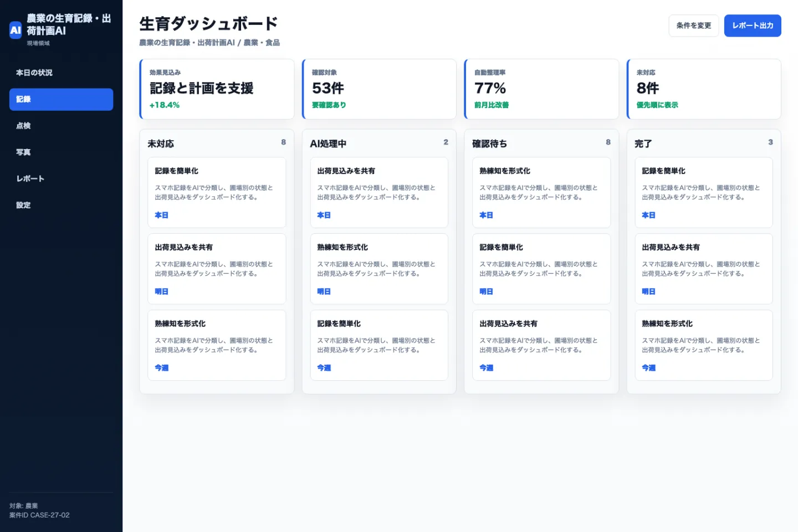The image size is (798, 532).
Task: Open 写真 from the sidebar
Action: [61, 152]
